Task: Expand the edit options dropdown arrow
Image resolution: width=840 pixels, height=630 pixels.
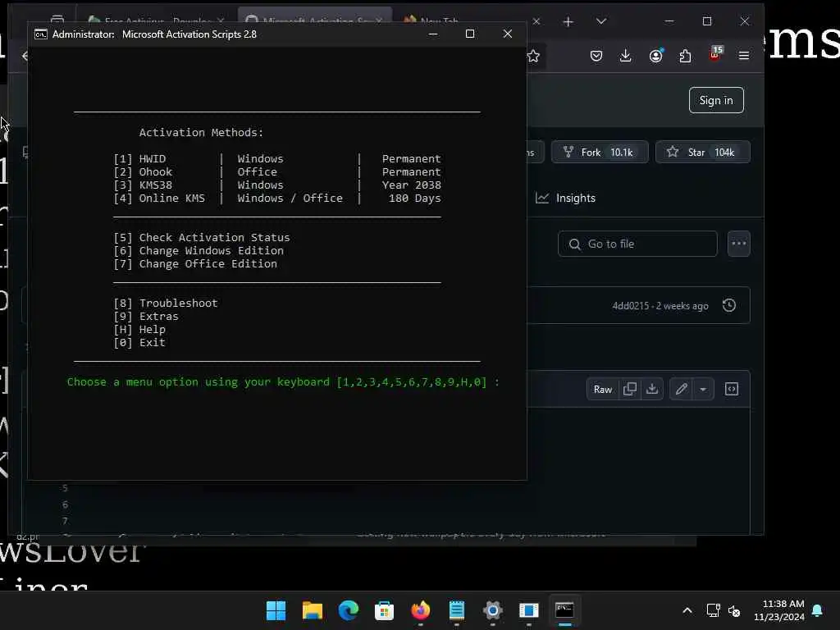Action: [x=703, y=390]
